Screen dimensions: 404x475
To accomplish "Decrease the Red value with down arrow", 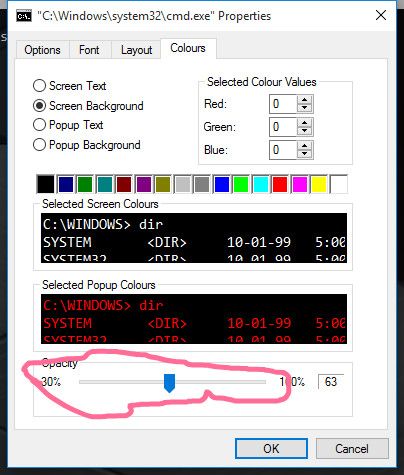I will point(304,108).
